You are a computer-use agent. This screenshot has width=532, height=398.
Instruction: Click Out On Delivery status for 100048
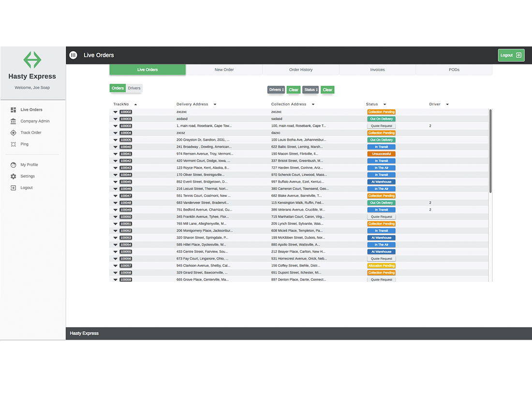coord(382,203)
